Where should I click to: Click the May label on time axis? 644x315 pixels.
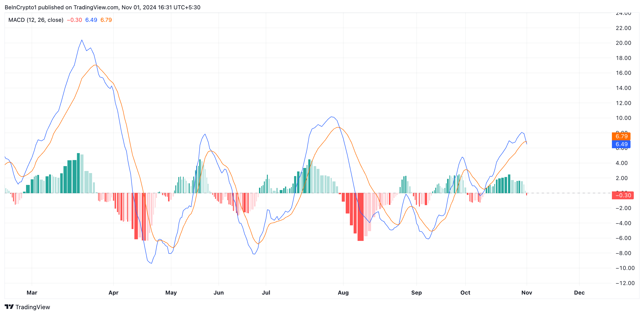(x=171, y=292)
